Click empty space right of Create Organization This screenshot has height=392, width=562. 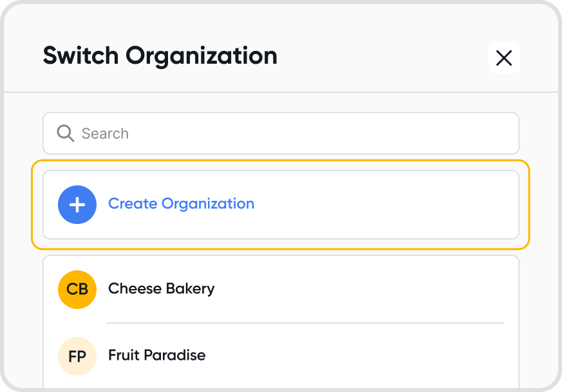(x=386, y=205)
